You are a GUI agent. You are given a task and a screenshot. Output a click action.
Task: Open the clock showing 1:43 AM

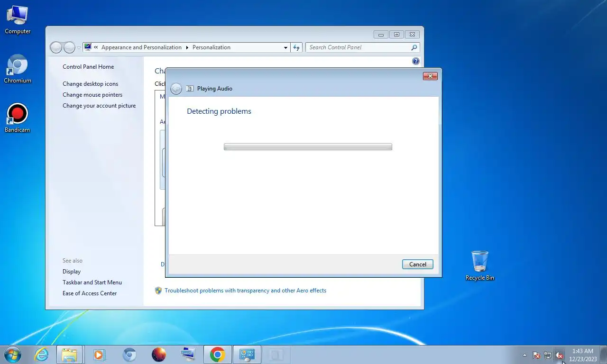coord(583,355)
